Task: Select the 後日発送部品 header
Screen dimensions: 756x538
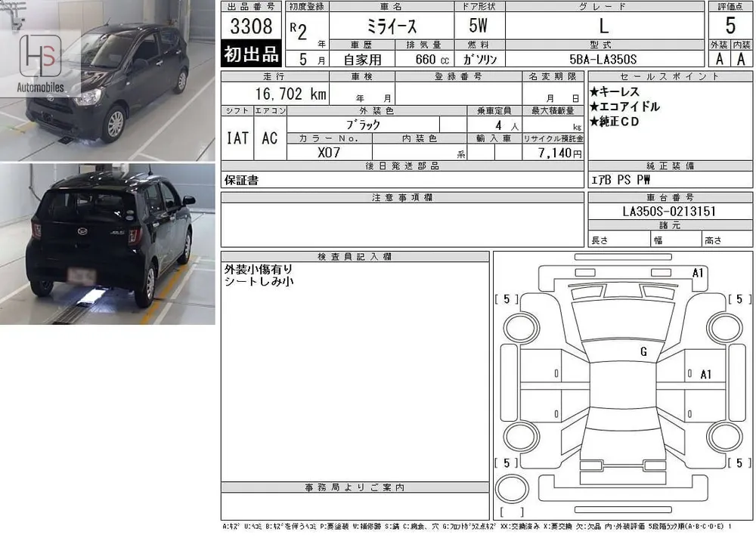Action: 402,165
